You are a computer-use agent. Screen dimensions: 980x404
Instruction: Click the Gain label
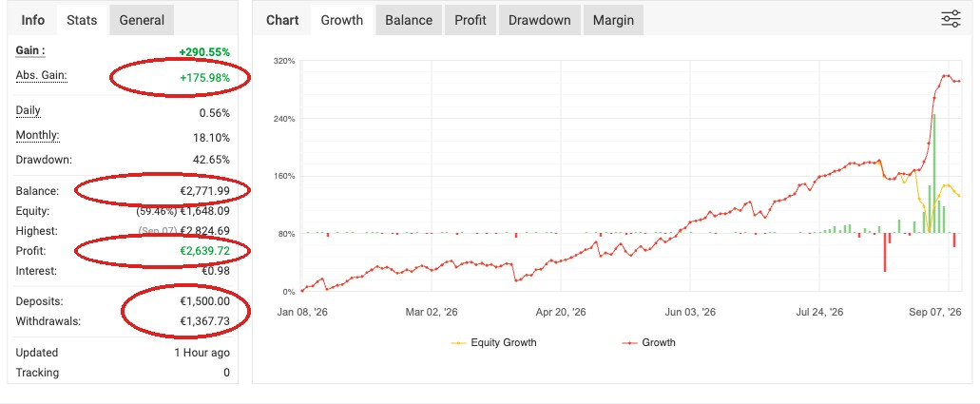pos(30,50)
